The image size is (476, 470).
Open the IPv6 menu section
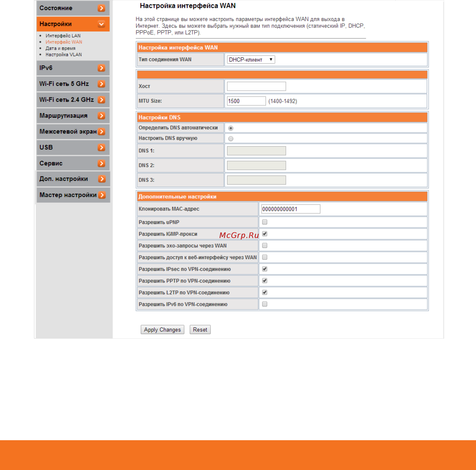pos(73,68)
